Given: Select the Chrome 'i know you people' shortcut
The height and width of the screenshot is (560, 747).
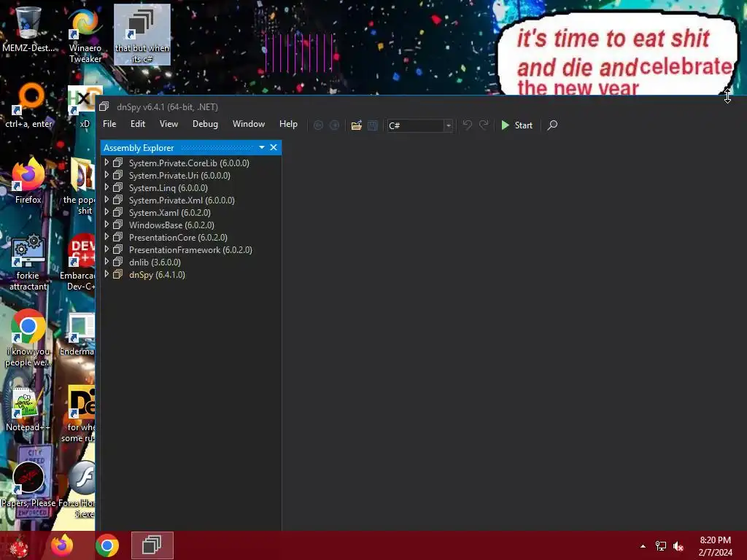Looking at the screenshot, I should click(x=28, y=338).
